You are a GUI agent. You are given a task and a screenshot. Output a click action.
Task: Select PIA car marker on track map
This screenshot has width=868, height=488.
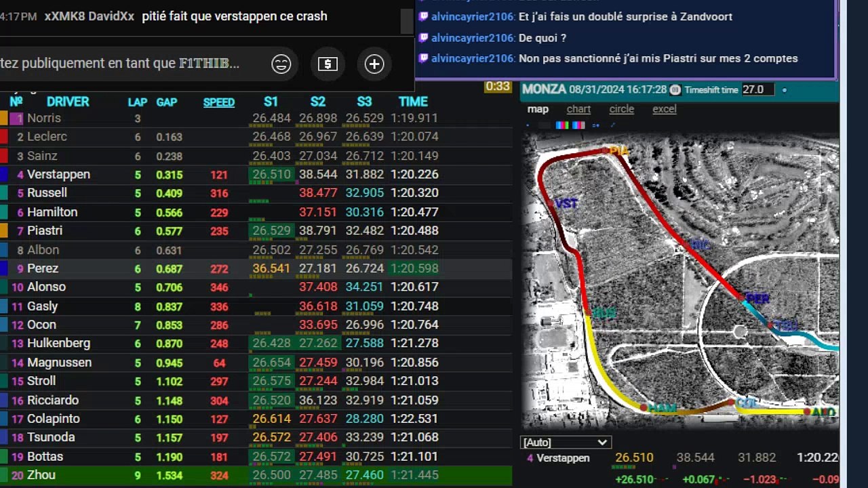tap(618, 150)
